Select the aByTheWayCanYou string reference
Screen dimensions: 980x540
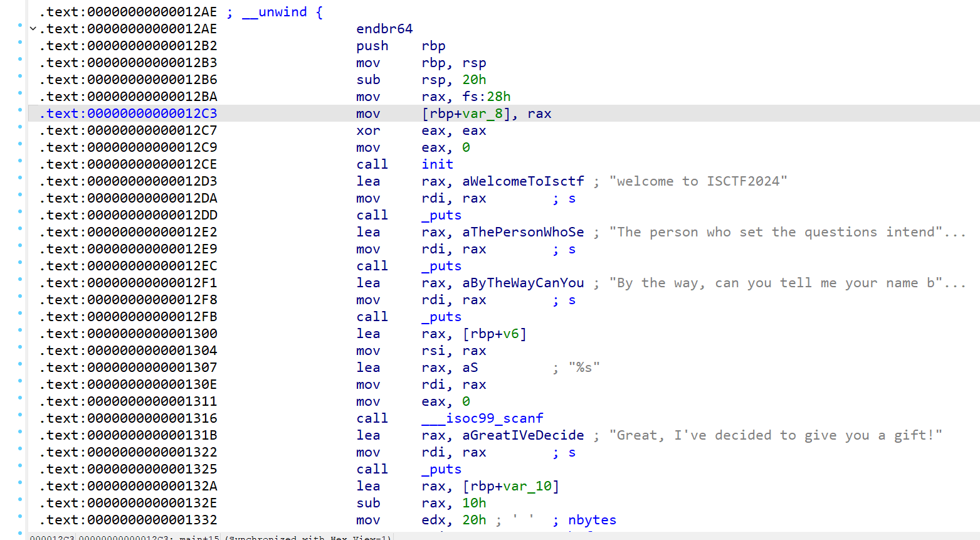(x=523, y=283)
